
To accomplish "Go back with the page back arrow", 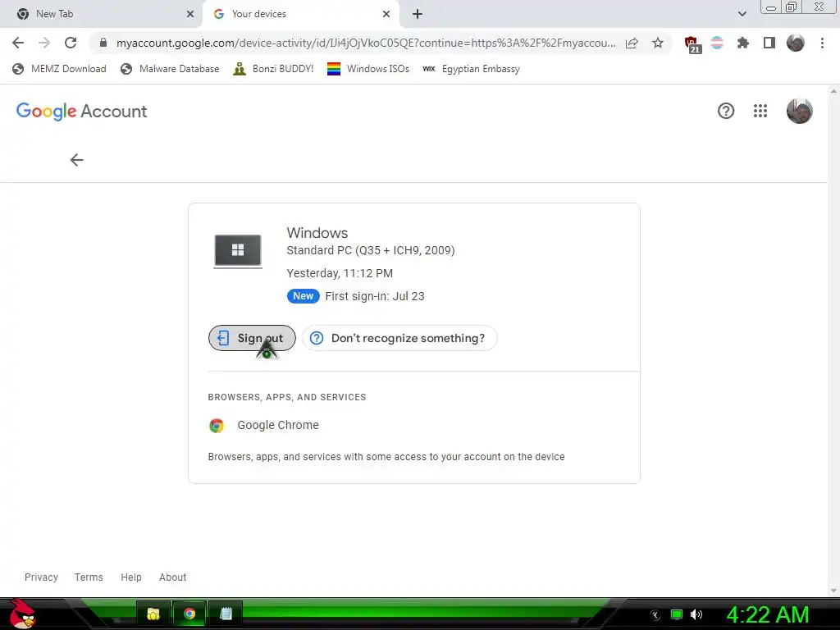I will [76, 160].
